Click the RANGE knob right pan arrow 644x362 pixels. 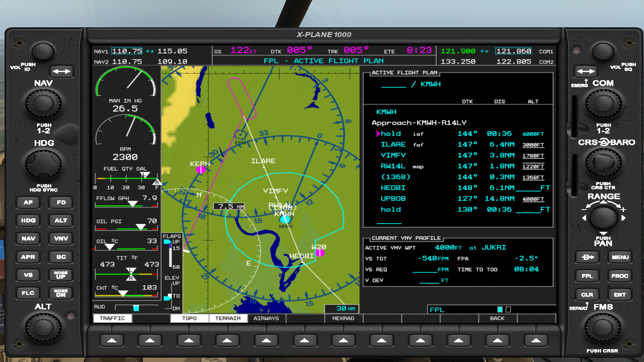[x=623, y=218]
